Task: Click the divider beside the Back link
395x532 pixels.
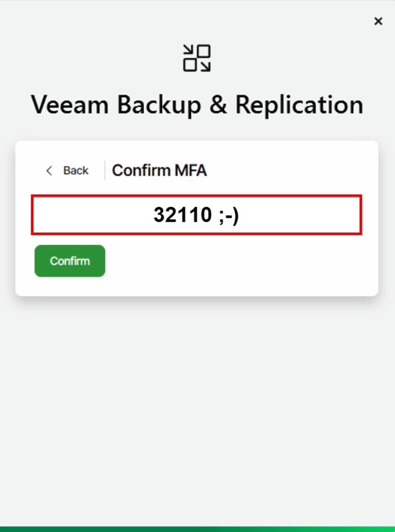Action: [x=105, y=171]
